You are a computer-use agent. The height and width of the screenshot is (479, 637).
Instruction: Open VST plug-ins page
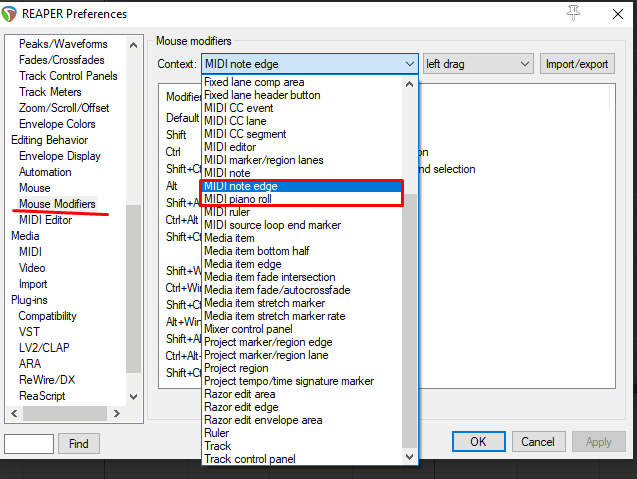tap(29, 332)
